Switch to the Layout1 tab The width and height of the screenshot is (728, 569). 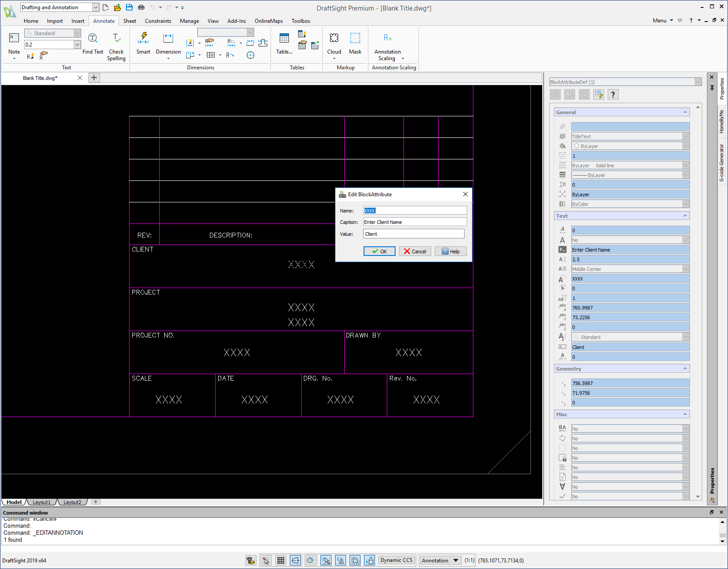point(42,502)
